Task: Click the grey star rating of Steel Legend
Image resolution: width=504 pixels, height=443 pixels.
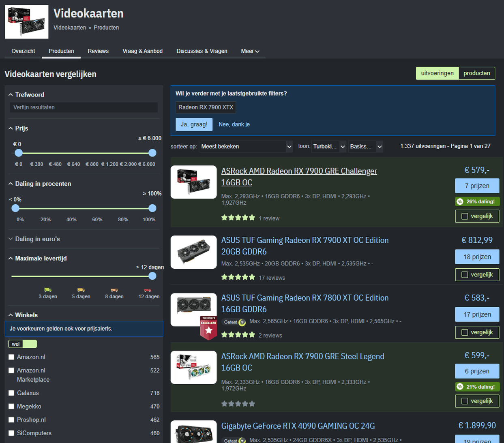Action: [x=238, y=404]
